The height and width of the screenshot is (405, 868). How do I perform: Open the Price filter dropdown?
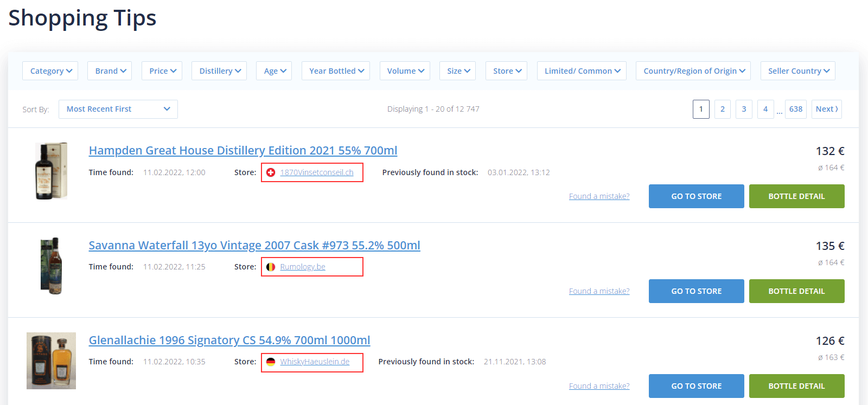162,71
